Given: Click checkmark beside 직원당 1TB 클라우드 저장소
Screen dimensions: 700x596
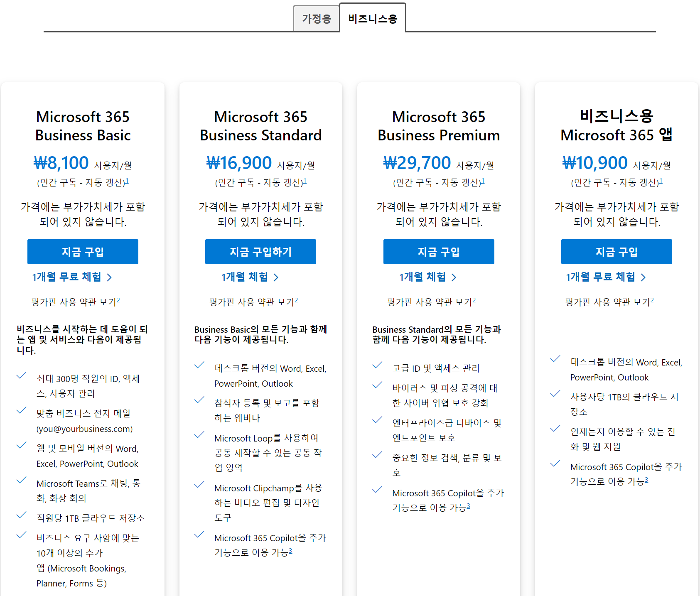Looking at the screenshot, I should point(22,515).
